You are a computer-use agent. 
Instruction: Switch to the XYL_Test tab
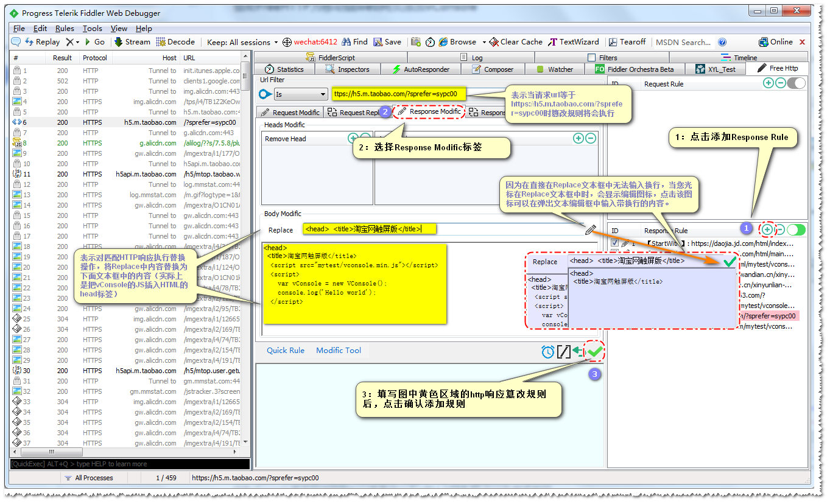click(x=716, y=69)
